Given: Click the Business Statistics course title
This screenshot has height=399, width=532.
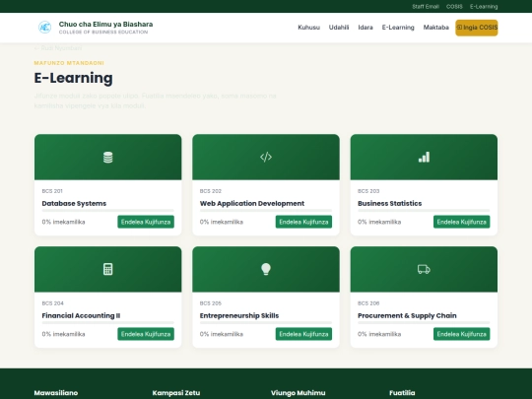Looking at the screenshot, I should tap(389, 204).
